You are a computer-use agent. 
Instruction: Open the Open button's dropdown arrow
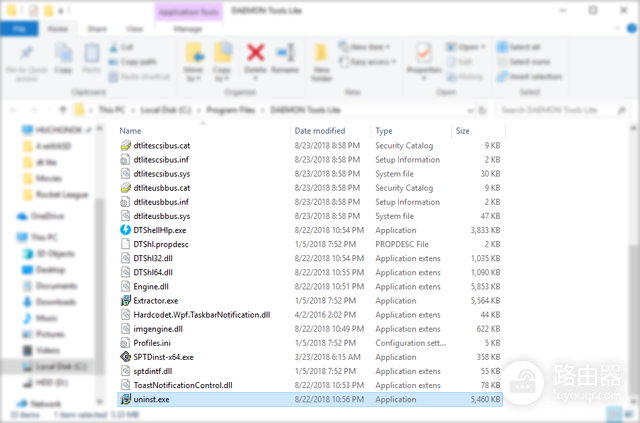(x=483, y=47)
